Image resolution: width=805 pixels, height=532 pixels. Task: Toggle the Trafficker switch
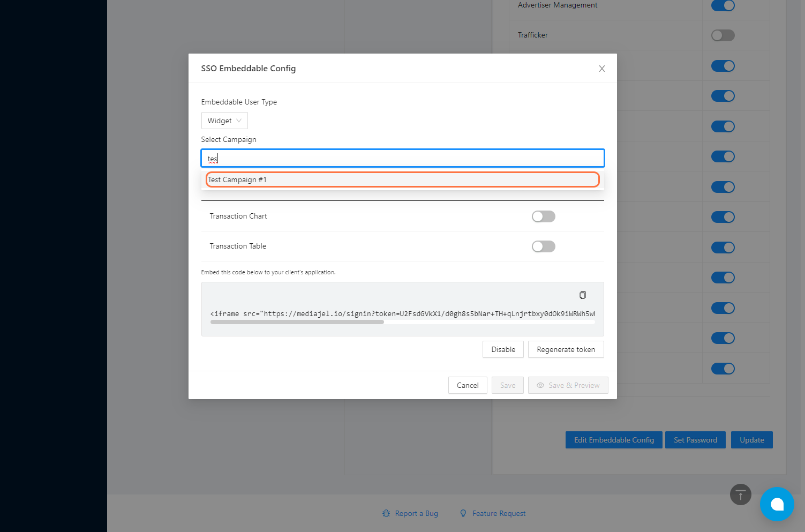[x=723, y=35]
